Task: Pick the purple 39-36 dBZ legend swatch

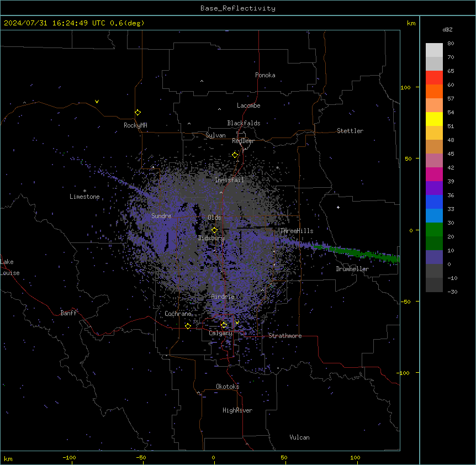Action: 434,188
